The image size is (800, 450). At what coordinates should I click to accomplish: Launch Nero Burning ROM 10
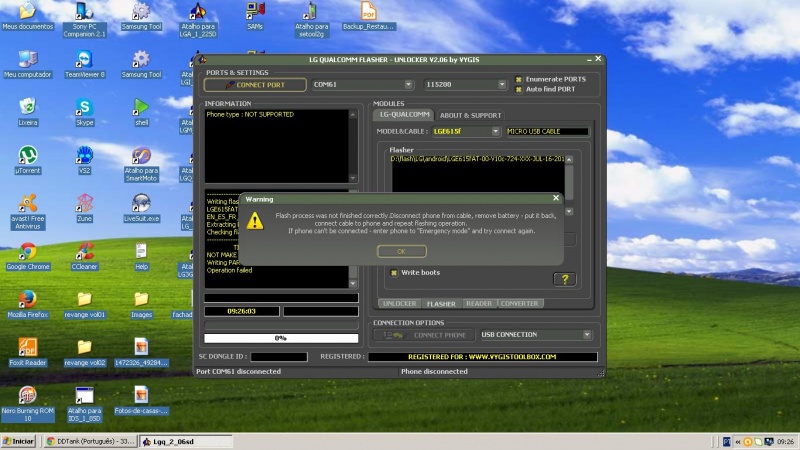tap(28, 404)
